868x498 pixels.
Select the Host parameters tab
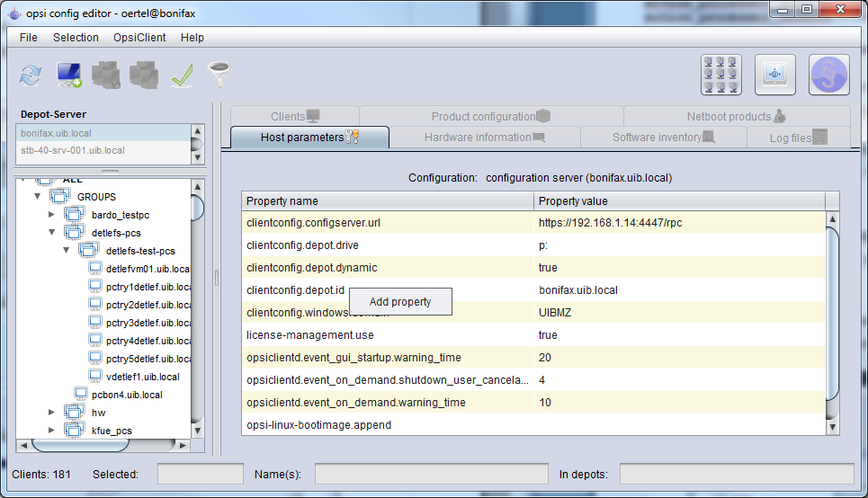point(310,138)
